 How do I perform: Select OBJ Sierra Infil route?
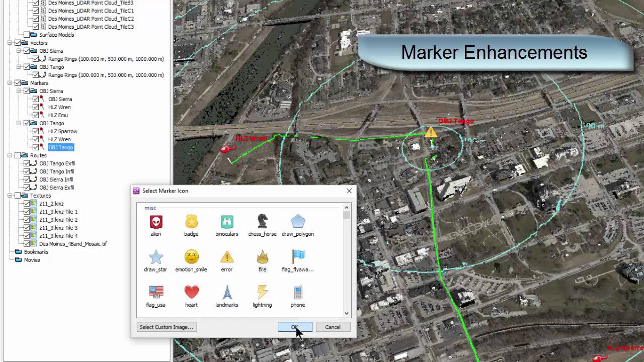(56, 179)
